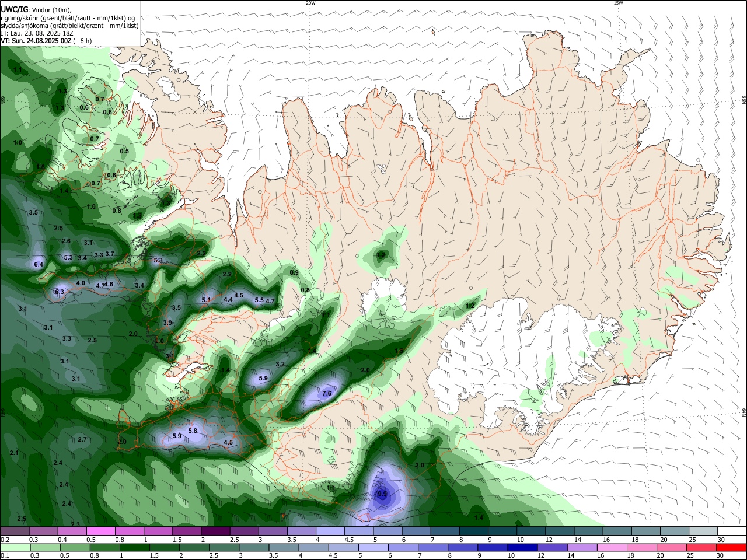Pick the dark navy blue swatch labeled 10

pos(522,548)
